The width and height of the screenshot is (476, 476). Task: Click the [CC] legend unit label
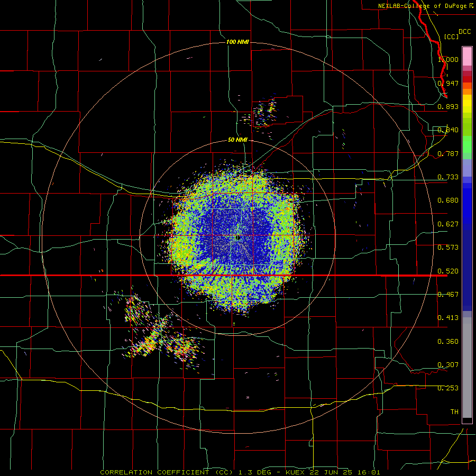[x=451, y=36]
